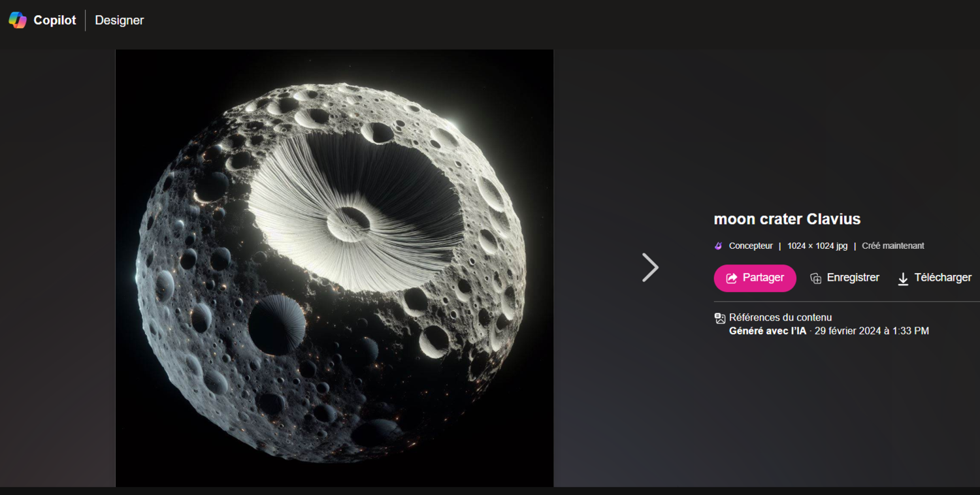Go to next image with chevron arrow

650,267
